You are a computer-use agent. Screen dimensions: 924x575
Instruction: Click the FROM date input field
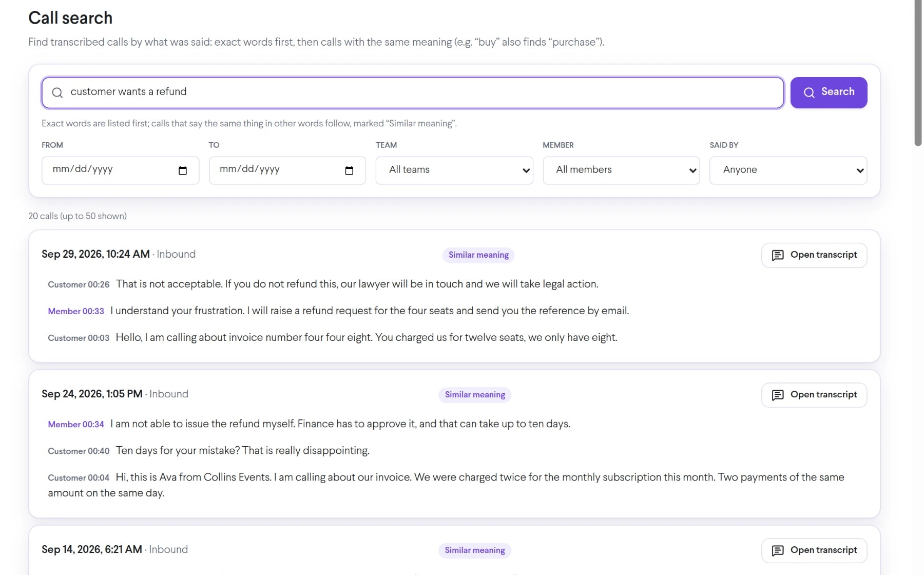coord(120,170)
